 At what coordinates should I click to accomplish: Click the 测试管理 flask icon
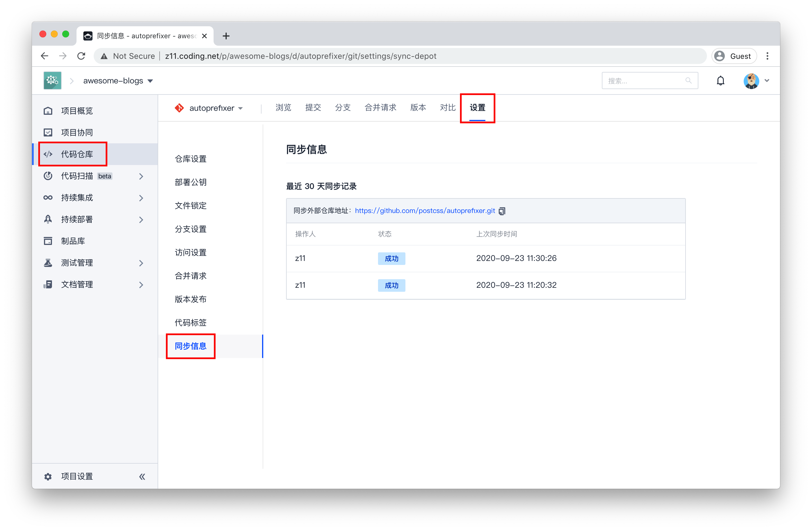point(48,263)
